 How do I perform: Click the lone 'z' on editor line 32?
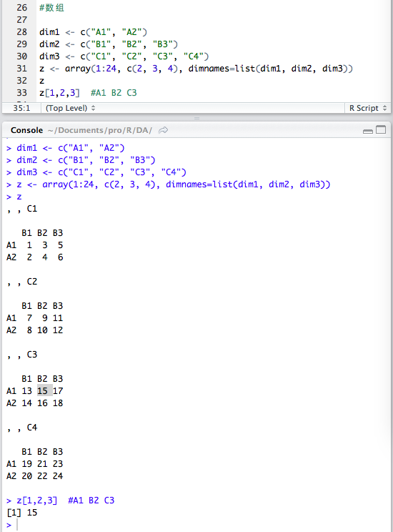click(41, 81)
